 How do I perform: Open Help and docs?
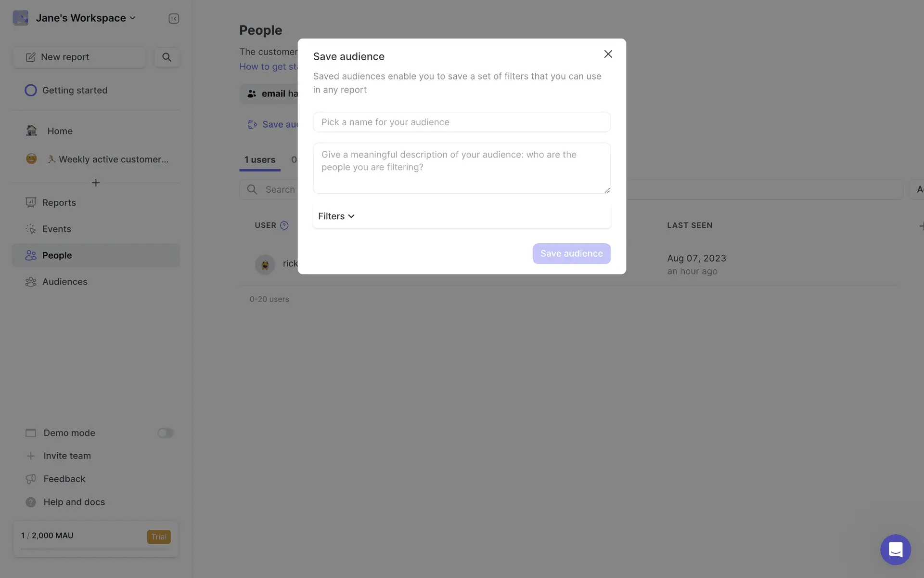[74, 502]
